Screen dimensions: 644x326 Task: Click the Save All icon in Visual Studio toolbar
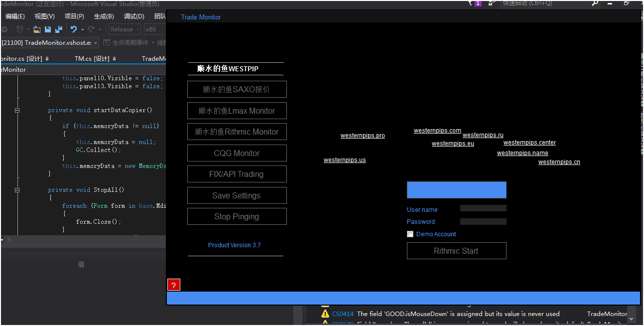click(59, 29)
